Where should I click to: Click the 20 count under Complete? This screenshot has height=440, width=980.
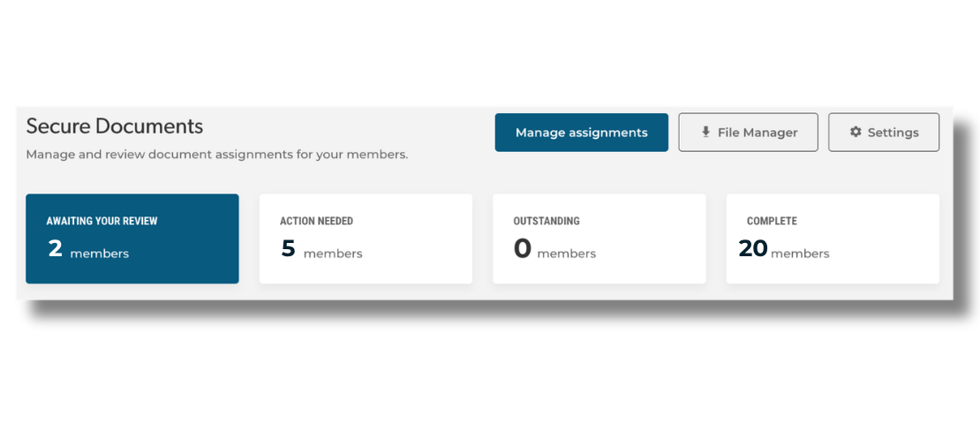pyautogui.click(x=753, y=249)
